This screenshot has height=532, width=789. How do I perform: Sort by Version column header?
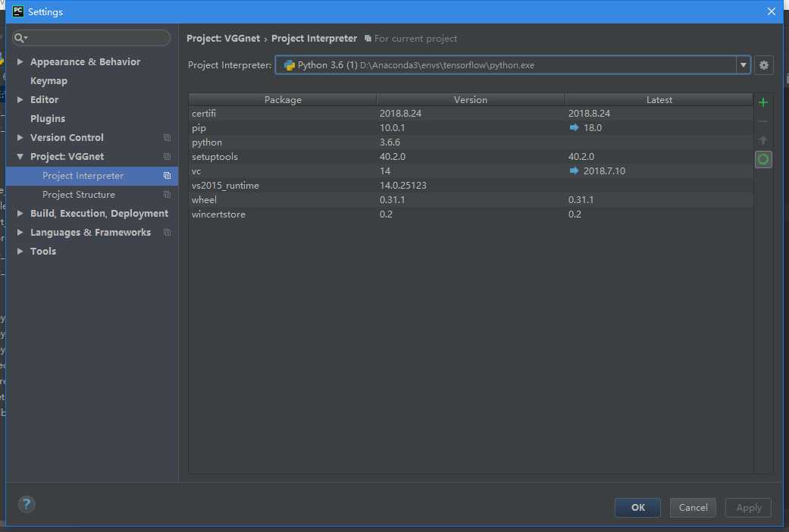(x=471, y=100)
